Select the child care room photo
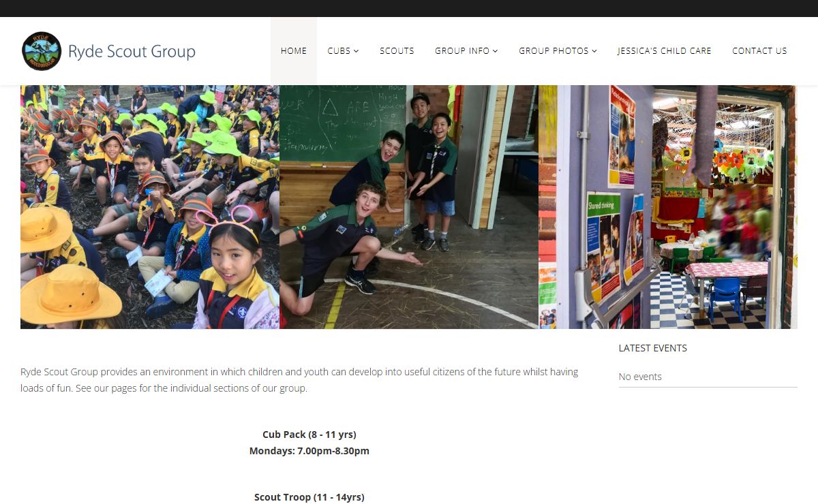Screen dimensions: 818x504 click(x=668, y=207)
